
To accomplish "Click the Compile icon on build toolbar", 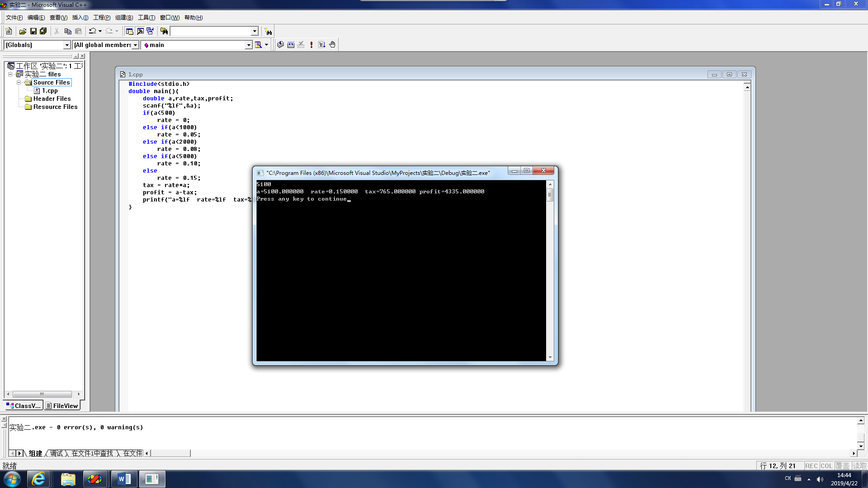I will (x=280, y=45).
